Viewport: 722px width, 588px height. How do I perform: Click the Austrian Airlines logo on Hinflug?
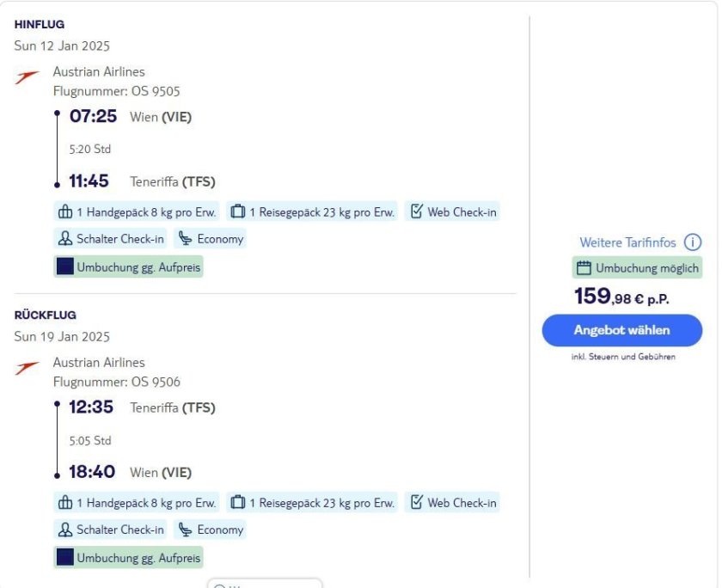(27, 78)
